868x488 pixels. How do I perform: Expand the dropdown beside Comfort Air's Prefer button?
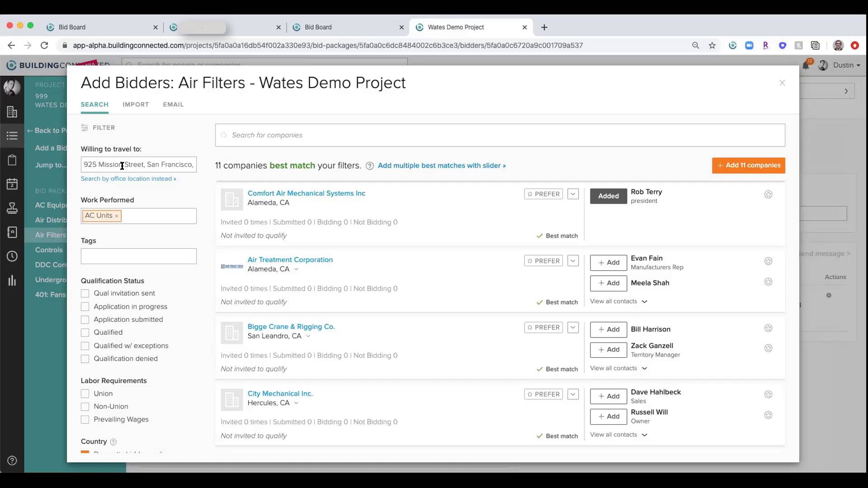click(573, 194)
